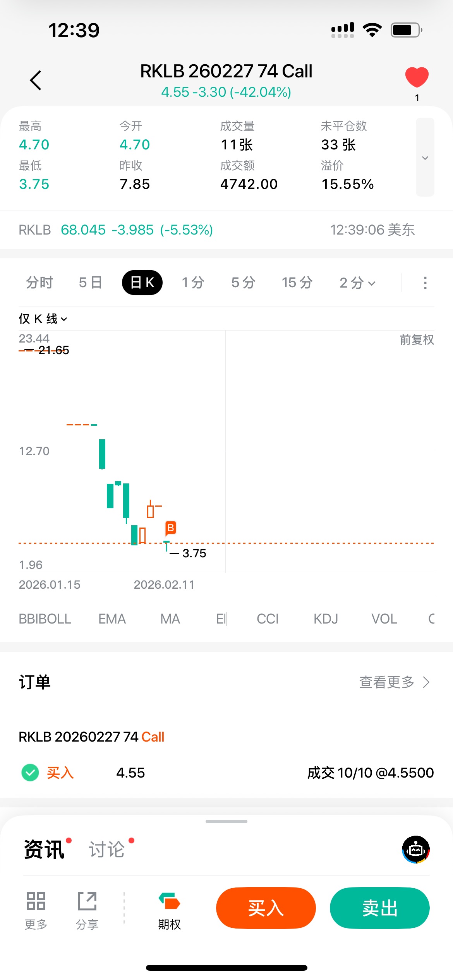Viewport: 453px width, 980px height.
Task: Open 查看更多 orders link
Action: pos(394,682)
